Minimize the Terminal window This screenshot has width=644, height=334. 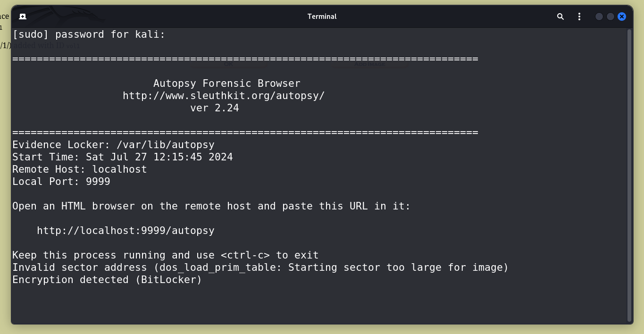(599, 17)
